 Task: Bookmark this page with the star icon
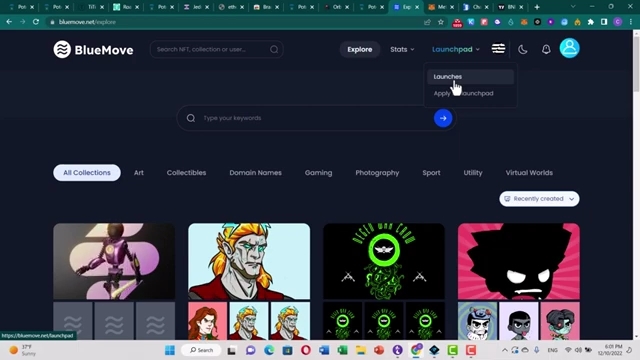click(x=441, y=22)
